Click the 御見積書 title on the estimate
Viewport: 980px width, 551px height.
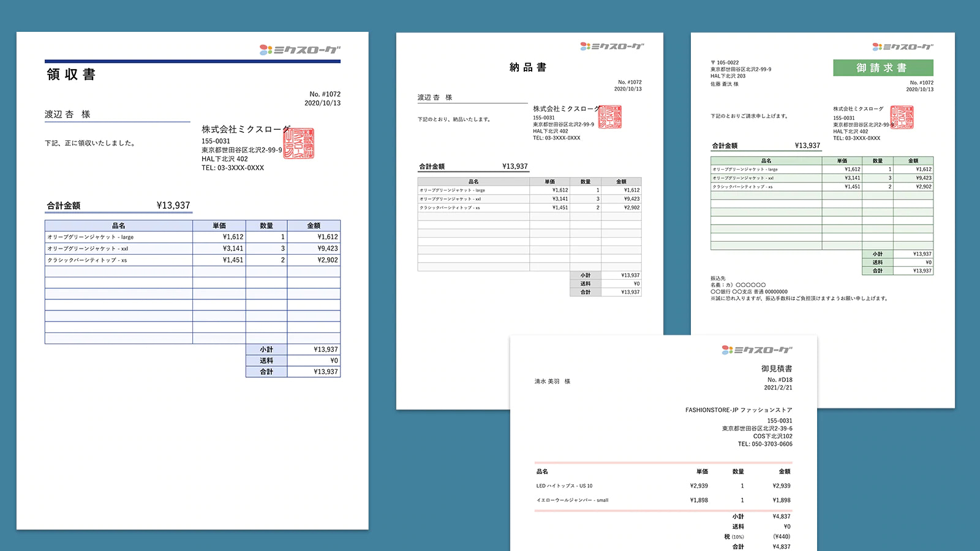tap(776, 369)
